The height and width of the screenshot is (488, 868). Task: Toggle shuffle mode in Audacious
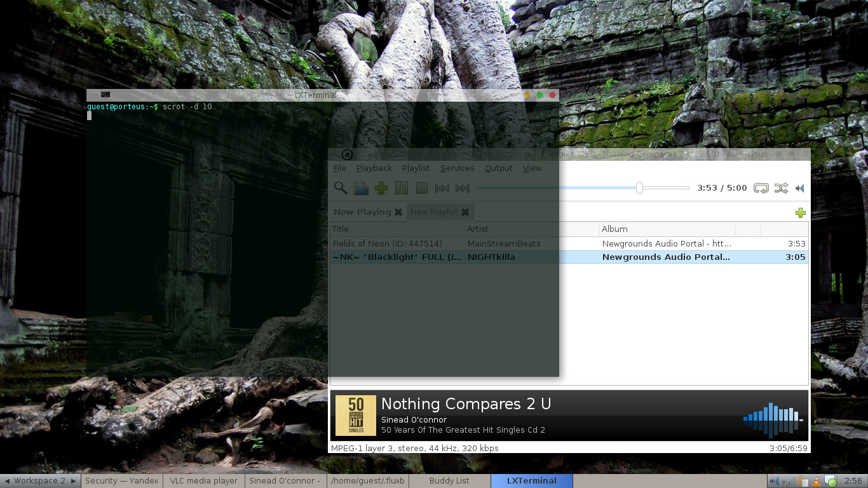[781, 188]
